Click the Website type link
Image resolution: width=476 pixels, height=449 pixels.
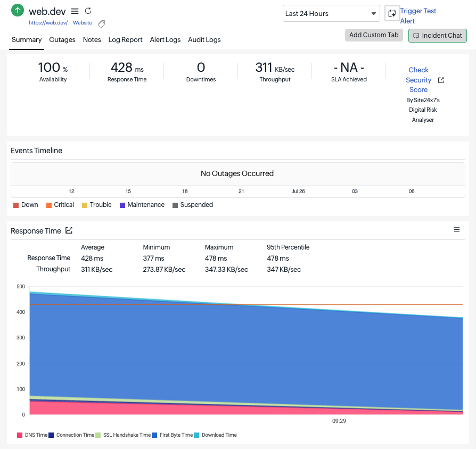pos(83,23)
